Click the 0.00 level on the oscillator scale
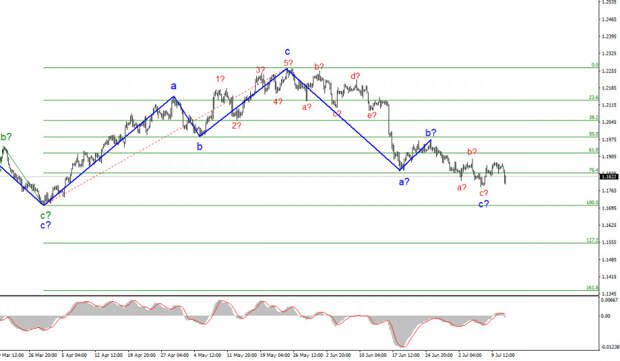This screenshot has height=361, width=620. click(605, 316)
